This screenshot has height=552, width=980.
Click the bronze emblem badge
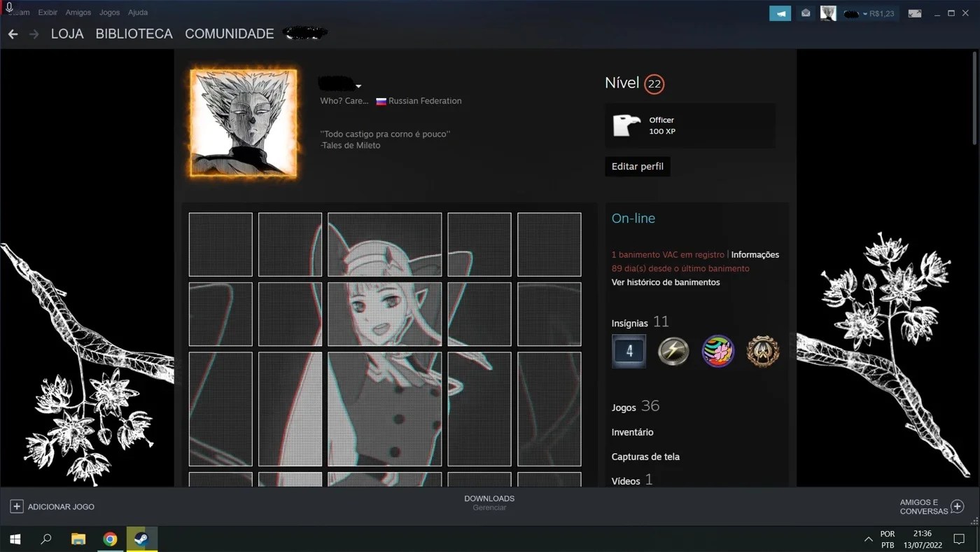tap(763, 352)
